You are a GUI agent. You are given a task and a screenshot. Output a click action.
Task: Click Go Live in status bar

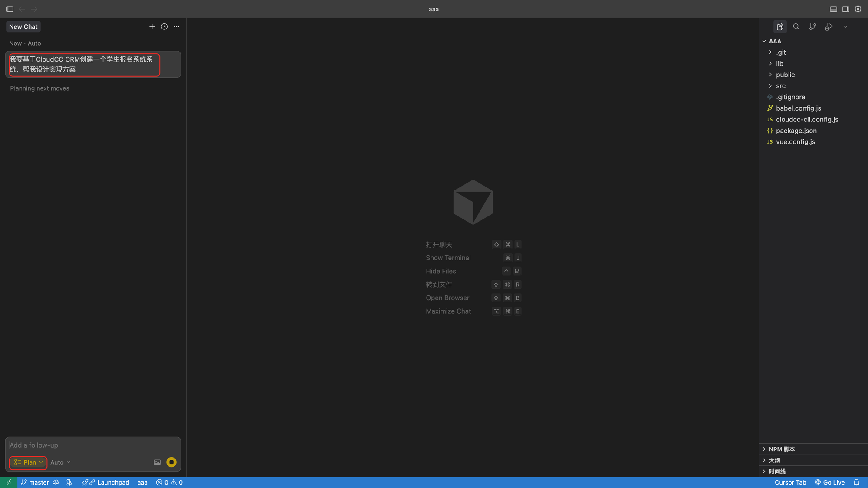830,482
